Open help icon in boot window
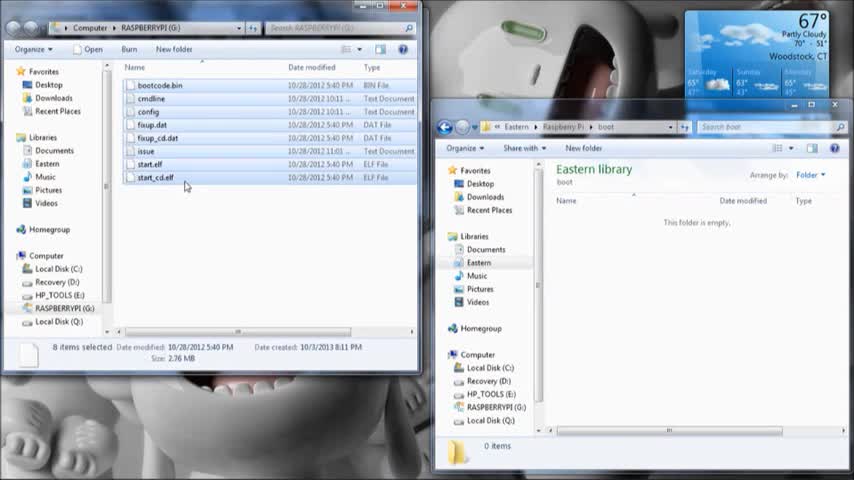The height and width of the screenshot is (480, 854). point(834,148)
